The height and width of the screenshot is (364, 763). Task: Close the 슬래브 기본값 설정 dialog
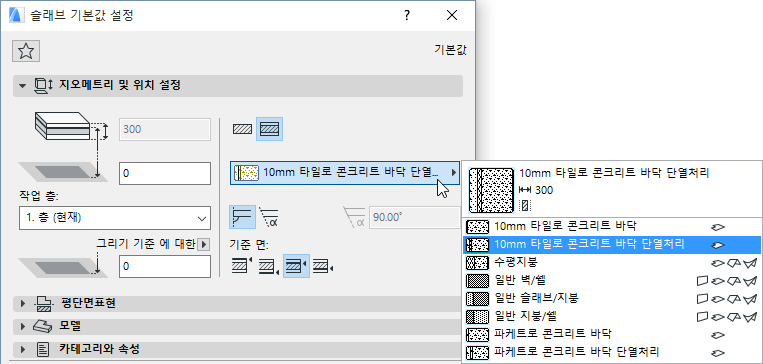tap(452, 16)
